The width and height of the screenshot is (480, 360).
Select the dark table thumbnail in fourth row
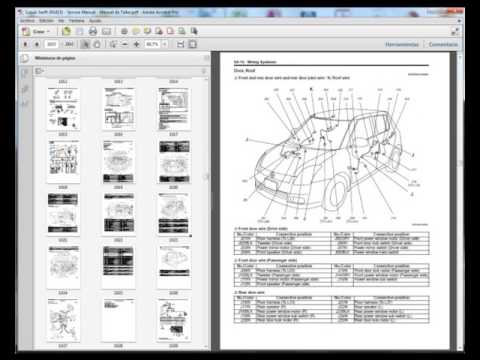point(119,267)
